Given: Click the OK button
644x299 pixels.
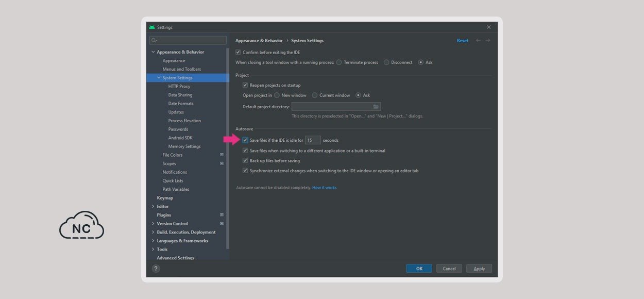Looking at the screenshot, I should 419,269.
